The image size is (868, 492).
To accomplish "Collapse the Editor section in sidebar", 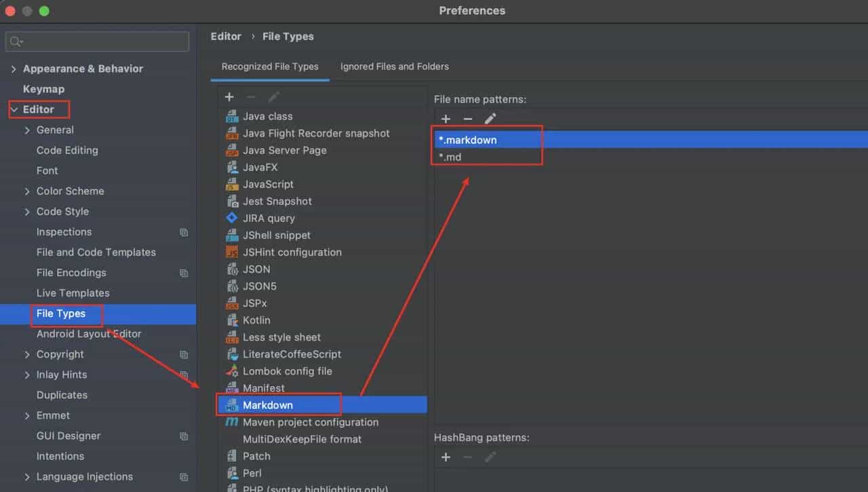I will pyautogui.click(x=14, y=109).
